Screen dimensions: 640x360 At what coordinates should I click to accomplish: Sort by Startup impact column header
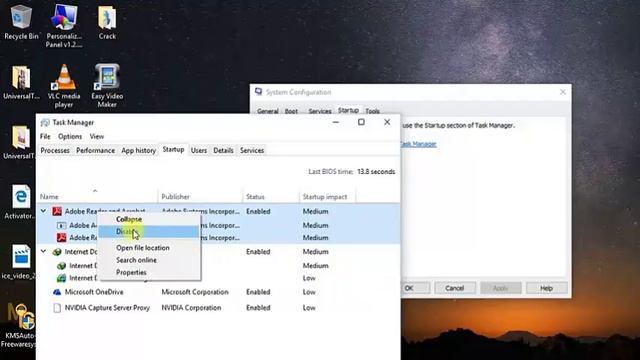tap(328, 196)
